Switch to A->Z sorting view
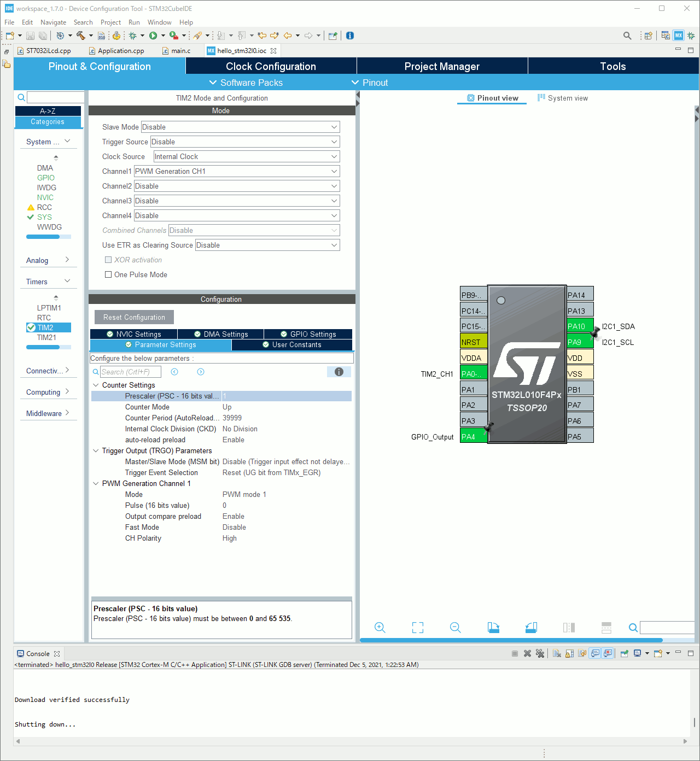Viewport: 700px width, 761px height. 48,111
